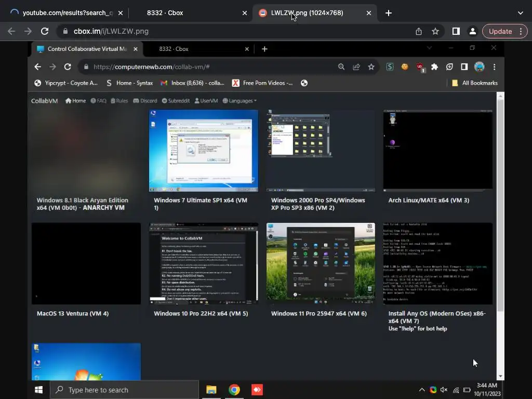Open the inner browser three-dot menu
This screenshot has height=399, width=532.
click(x=495, y=67)
